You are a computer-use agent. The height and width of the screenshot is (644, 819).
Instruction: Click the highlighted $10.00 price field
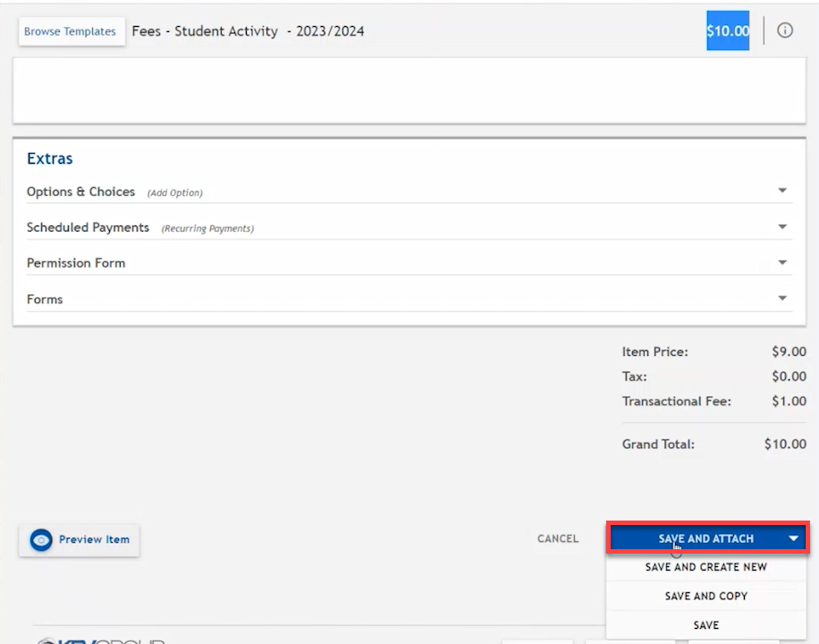pos(728,30)
